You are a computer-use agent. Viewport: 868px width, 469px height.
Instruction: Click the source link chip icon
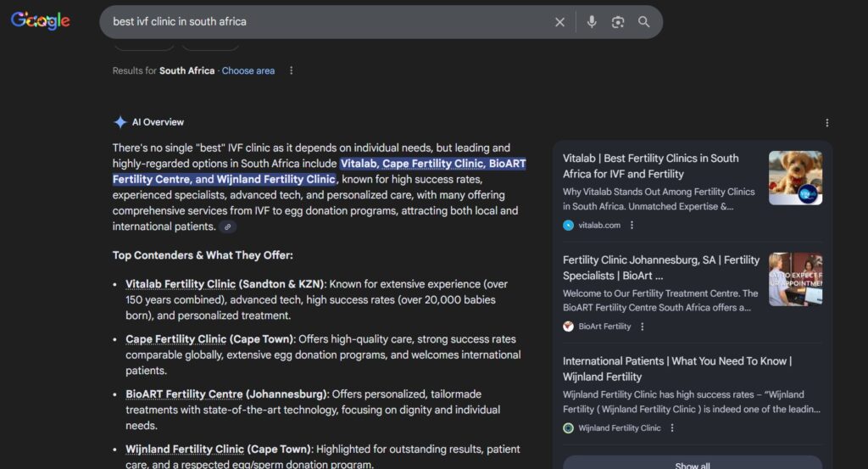227,226
